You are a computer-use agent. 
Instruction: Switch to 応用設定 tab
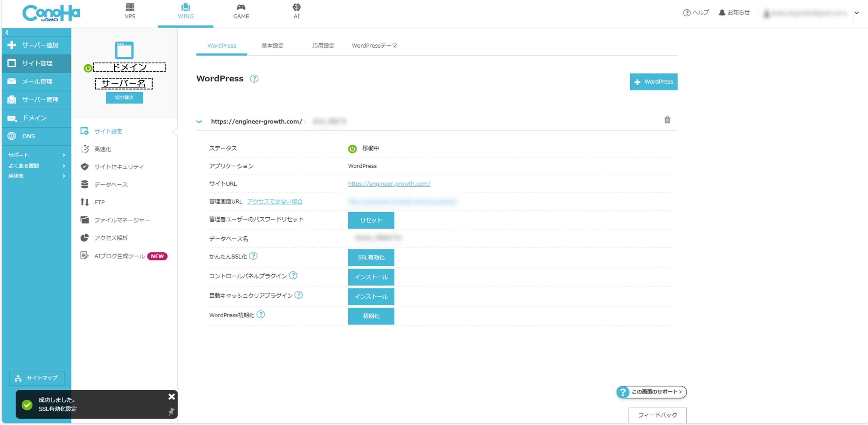323,46
